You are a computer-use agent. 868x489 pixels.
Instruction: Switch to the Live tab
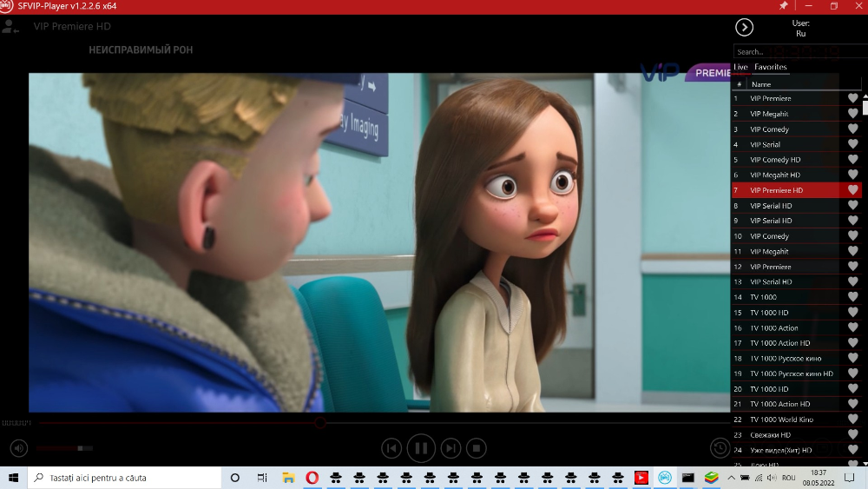(x=740, y=67)
